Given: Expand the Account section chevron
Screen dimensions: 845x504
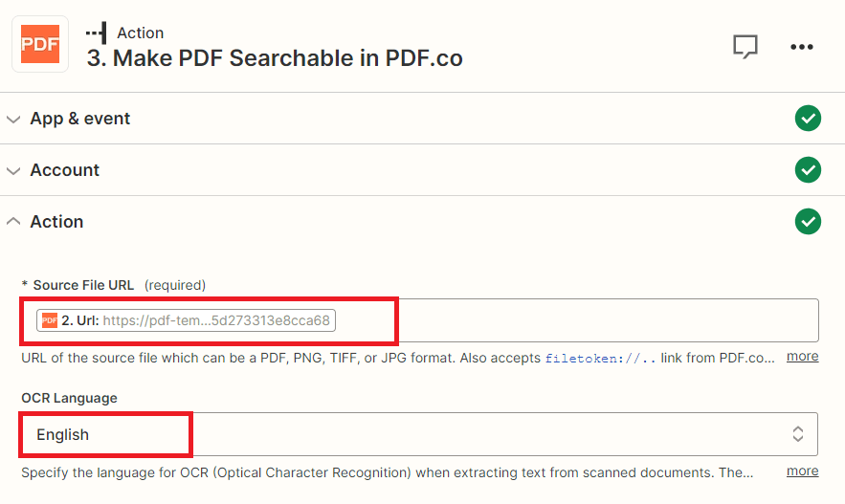Looking at the screenshot, I should click(x=13, y=170).
